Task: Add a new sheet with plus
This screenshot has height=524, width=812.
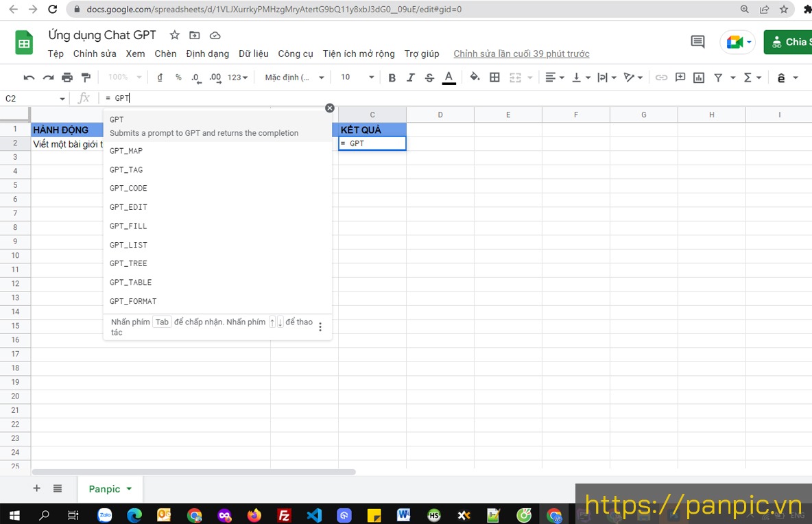Action: [37, 488]
